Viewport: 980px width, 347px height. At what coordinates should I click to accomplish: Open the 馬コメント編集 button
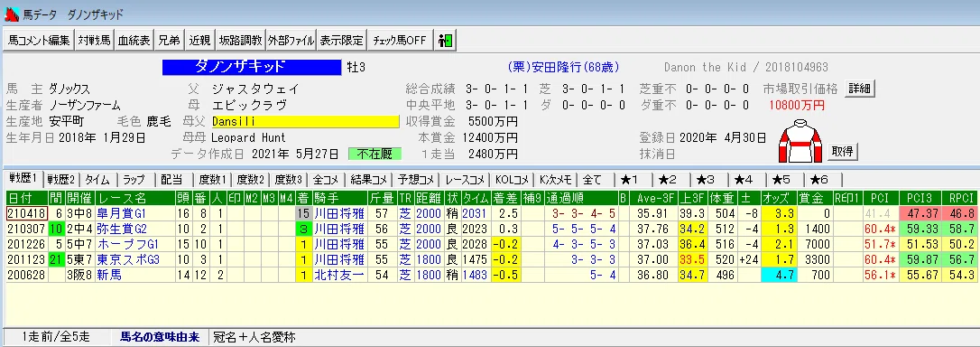click(39, 40)
